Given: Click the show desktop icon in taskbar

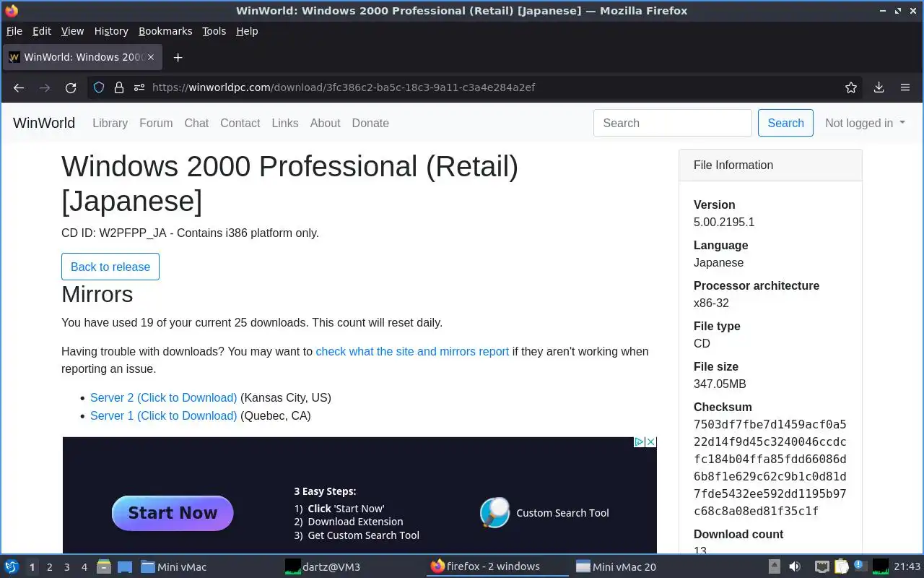Looking at the screenshot, I should 124,566.
